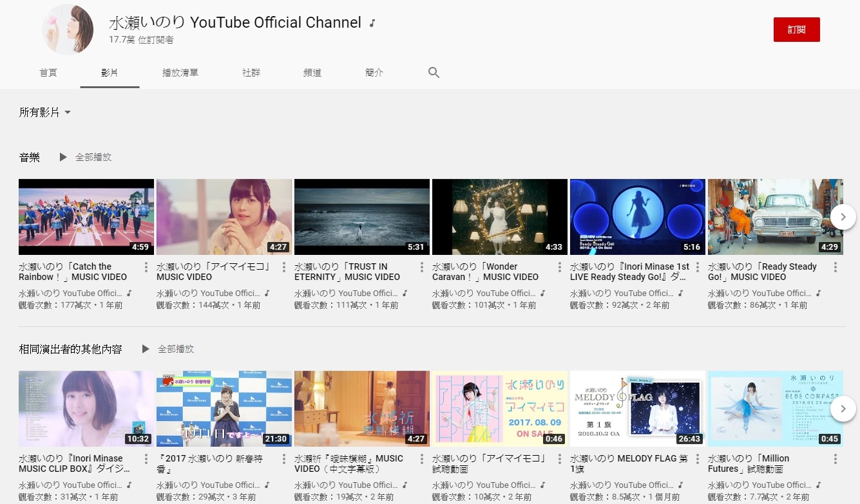Play the TRUST IN ETERNITY ocean thumbnail

pos(362,217)
